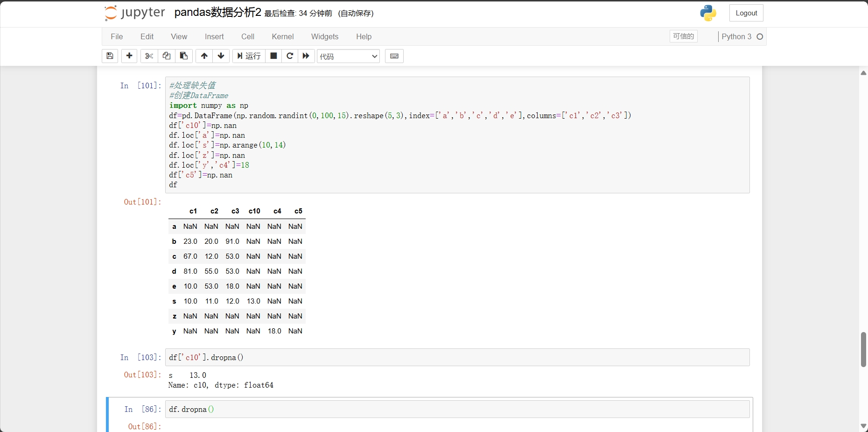
Task: Click the 'import numpy as np' code line
Action: pyautogui.click(x=209, y=106)
